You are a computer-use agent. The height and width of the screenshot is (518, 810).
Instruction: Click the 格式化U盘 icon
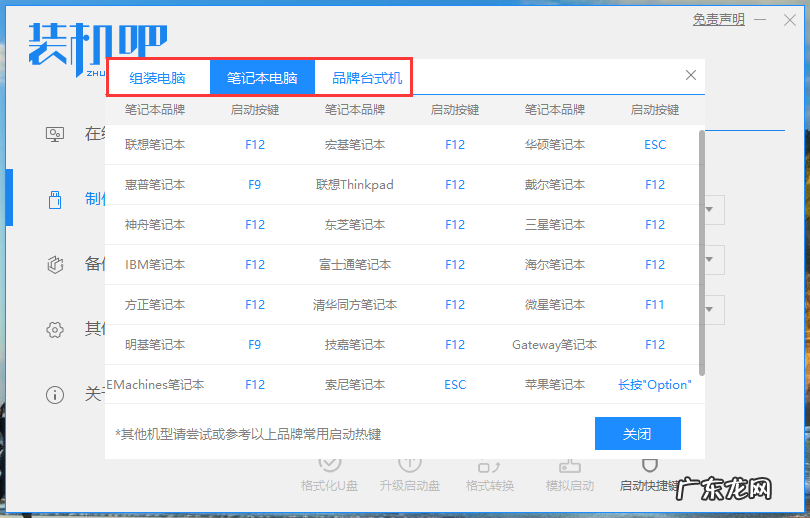coord(330,465)
